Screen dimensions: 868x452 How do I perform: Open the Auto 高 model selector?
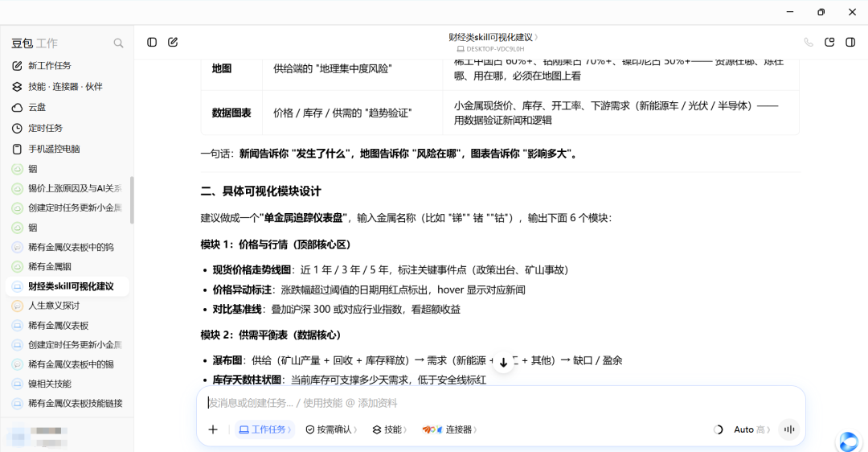point(751,429)
